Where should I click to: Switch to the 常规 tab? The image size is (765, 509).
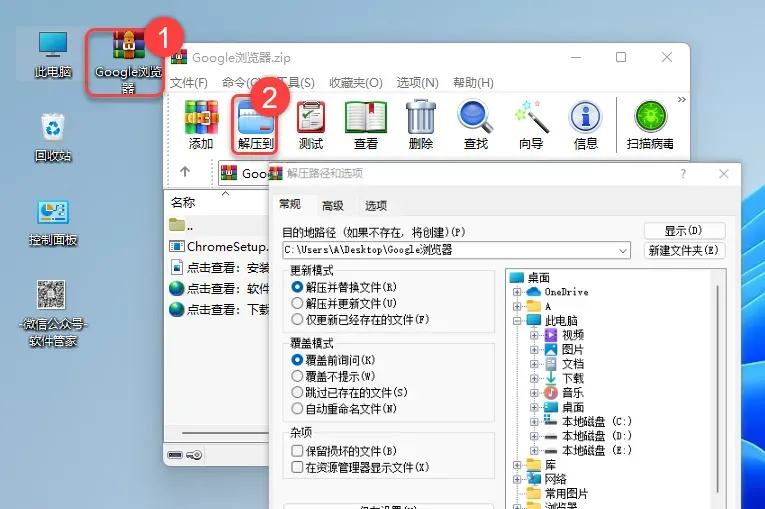(290, 204)
